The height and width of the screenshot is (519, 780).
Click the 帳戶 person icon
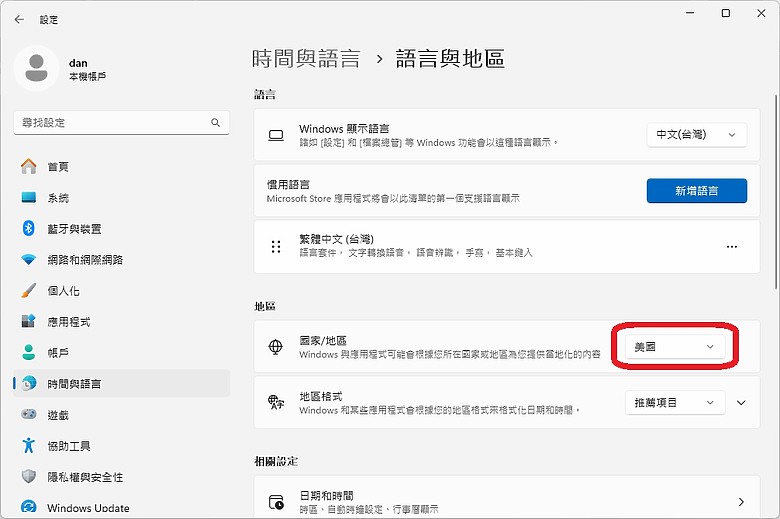point(29,352)
